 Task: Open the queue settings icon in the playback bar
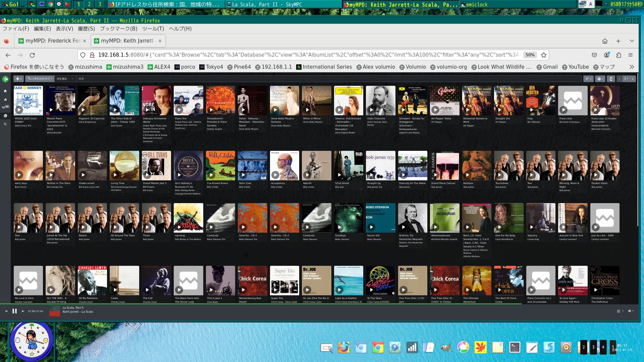[619, 311]
